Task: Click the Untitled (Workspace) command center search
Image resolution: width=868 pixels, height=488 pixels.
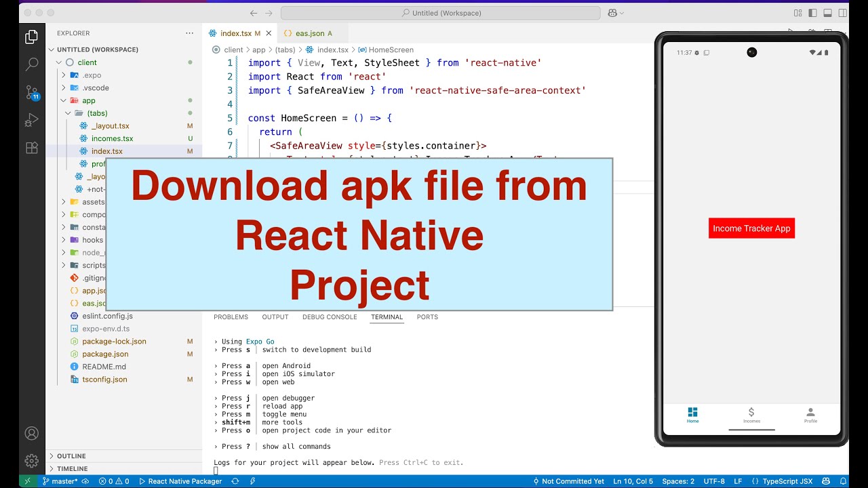Action: (441, 13)
